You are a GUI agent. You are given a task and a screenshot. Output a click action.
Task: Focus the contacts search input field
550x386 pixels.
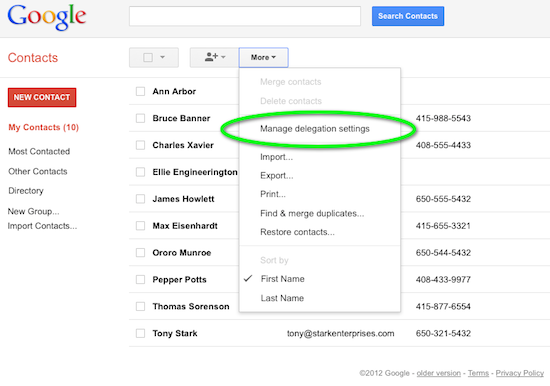click(245, 16)
